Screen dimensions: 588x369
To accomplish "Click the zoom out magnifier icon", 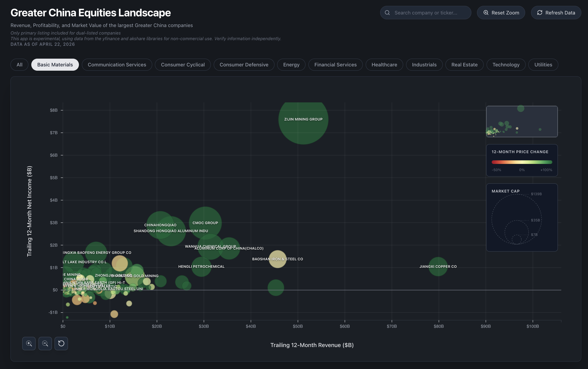I will point(45,343).
